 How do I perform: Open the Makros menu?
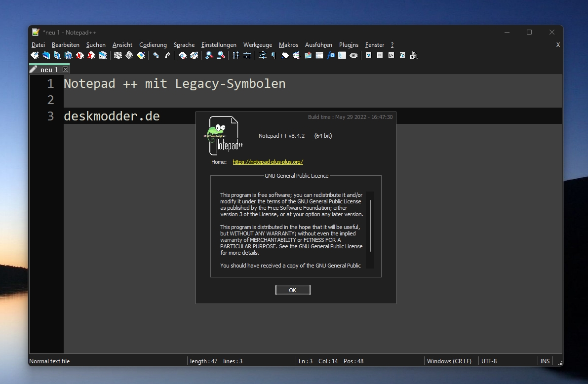point(289,45)
